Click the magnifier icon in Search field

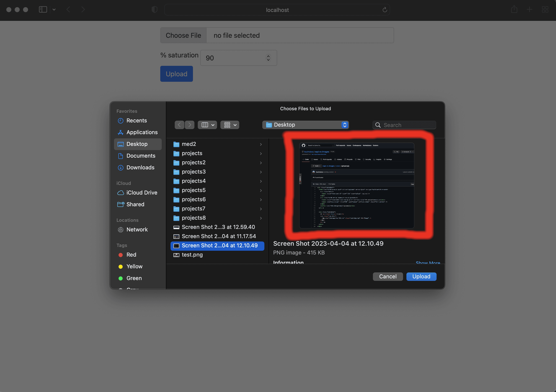click(x=378, y=125)
